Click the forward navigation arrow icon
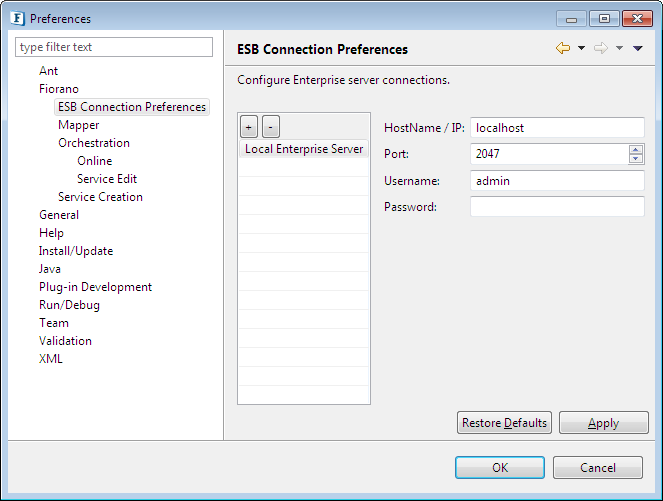The image size is (663, 501). point(601,49)
